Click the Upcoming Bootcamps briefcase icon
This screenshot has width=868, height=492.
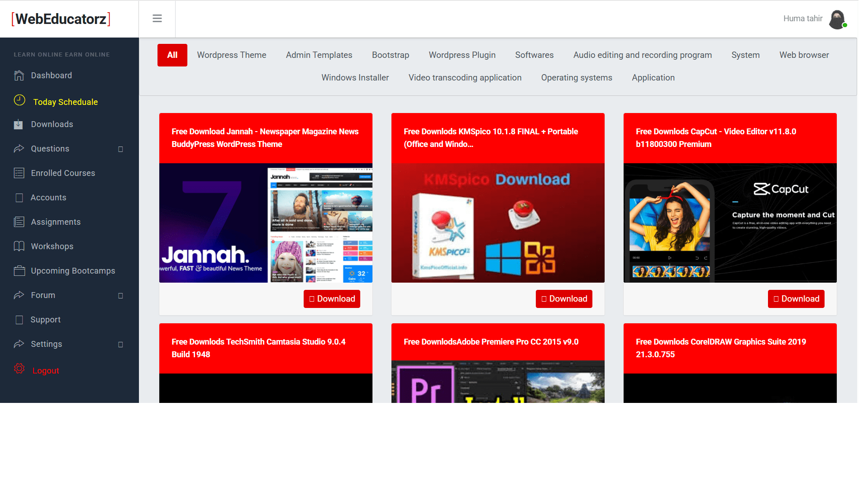[19, 271]
